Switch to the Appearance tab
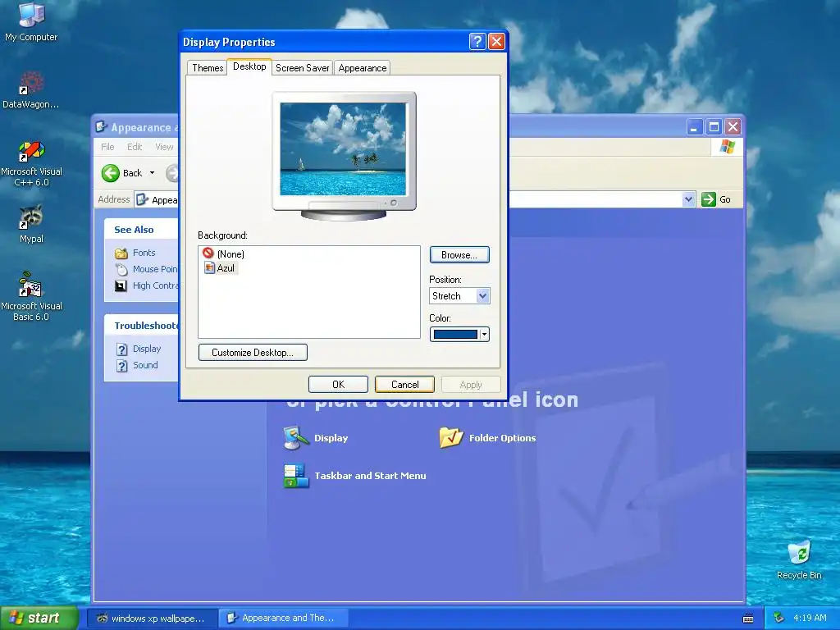This screenshot has width=840, height=630. pyautogui.click(x=362, y=68)
